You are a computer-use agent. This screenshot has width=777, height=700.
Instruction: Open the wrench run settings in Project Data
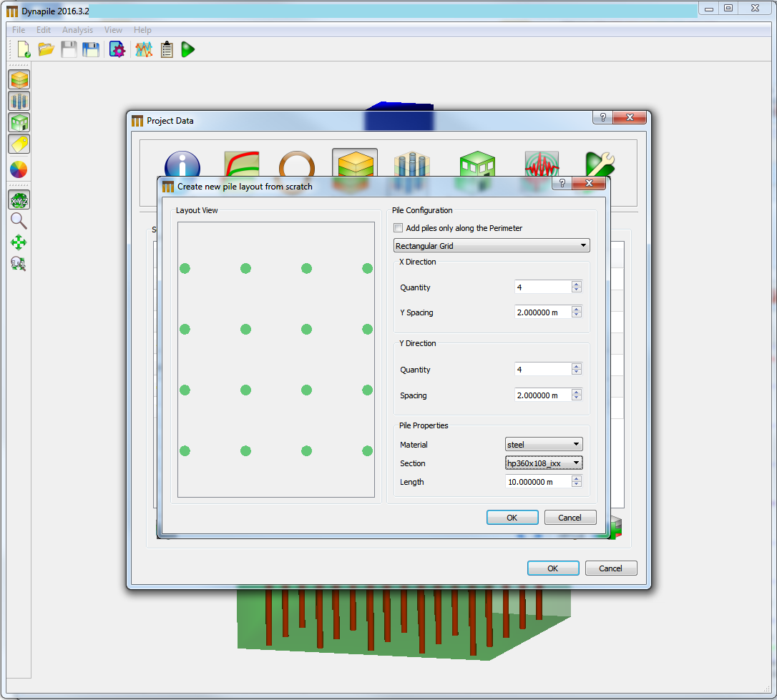pyautogui.click(x=600, y=164)
